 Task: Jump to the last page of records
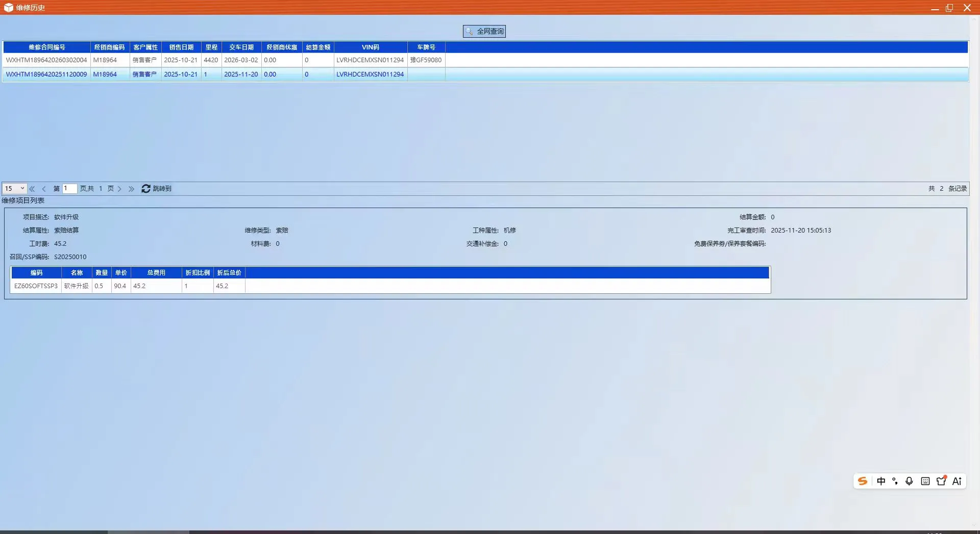click(132, 189)
